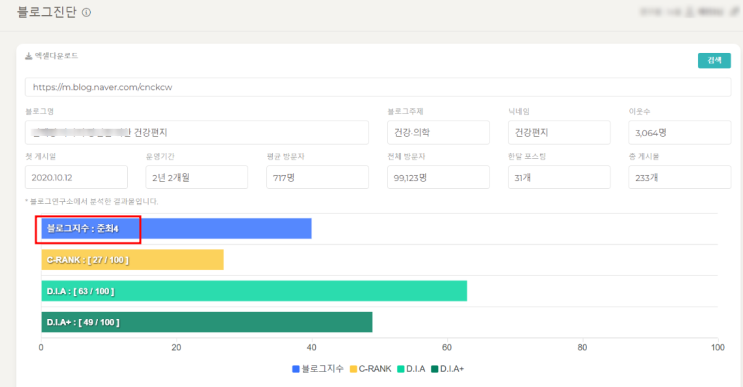Viewport: 743px width, 387px height.
Task: Click the teal 검색 button
Action: click(x=714, y=60)
